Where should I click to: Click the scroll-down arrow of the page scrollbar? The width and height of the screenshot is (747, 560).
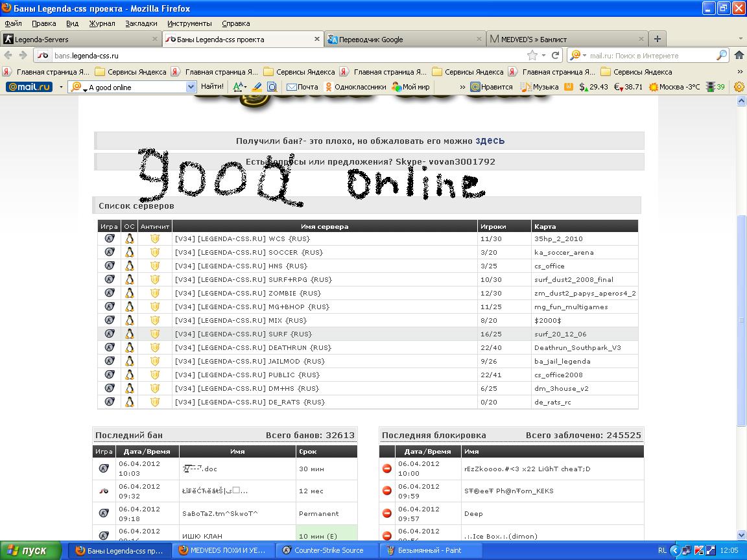click(x=741, y=535)
